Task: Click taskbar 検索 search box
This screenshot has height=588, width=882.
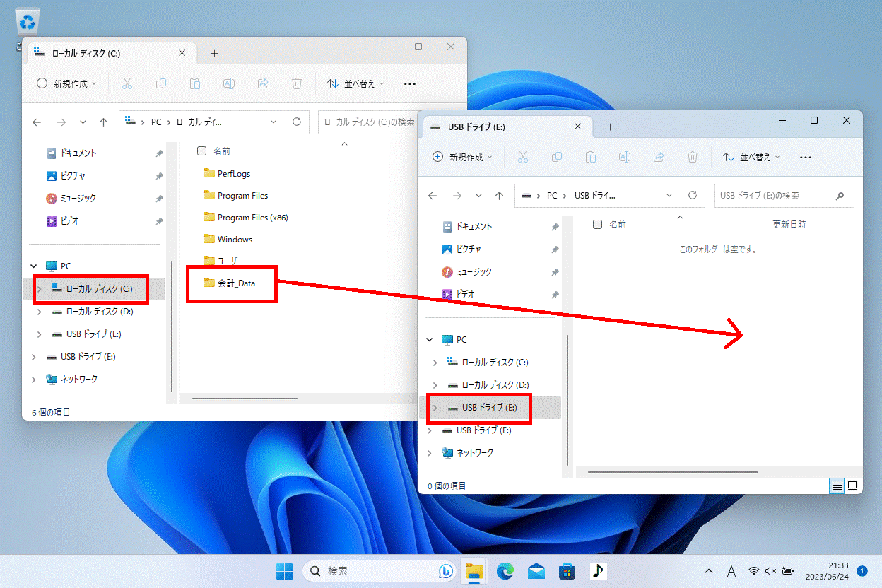Action: tap(380, 570)
